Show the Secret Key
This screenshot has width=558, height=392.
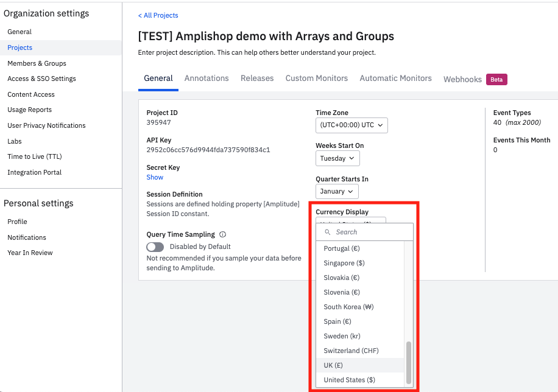[155, 177]
